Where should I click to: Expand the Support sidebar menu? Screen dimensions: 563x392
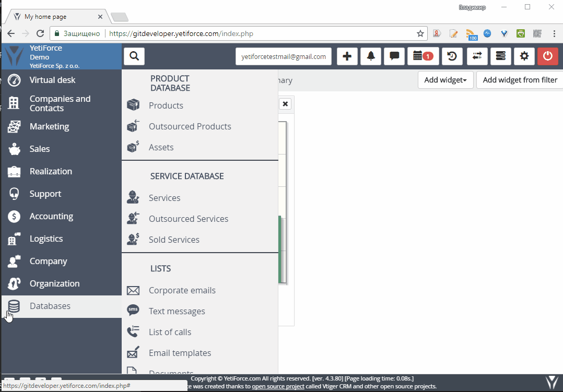pos(62,194)
